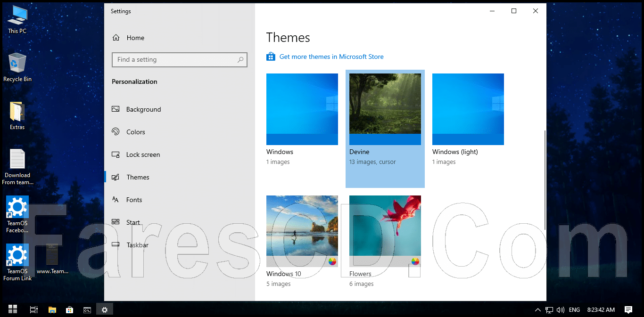
Task: Open the Windows Start menu button
Action: [13, 309]
